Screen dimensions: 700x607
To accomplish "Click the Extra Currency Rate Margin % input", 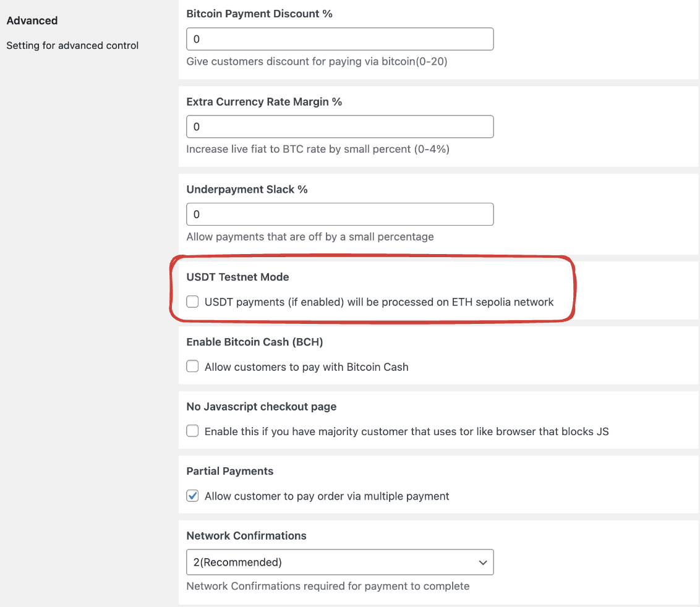I will coord(339,127).
